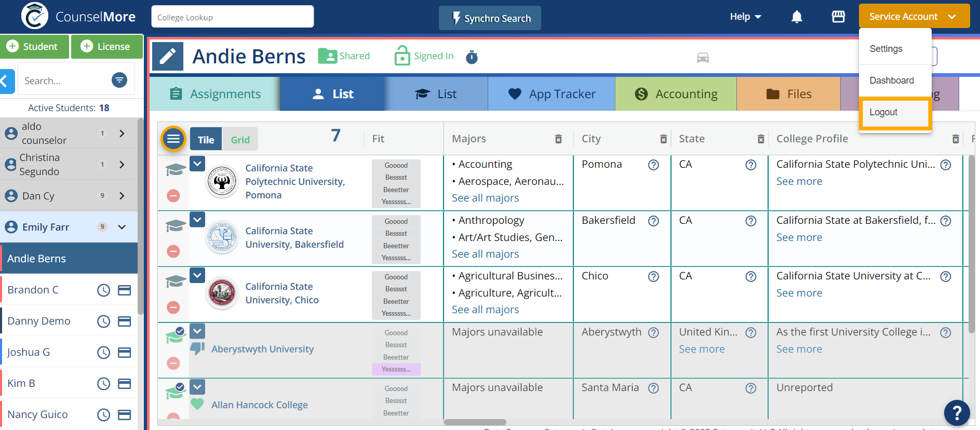Expand Dan Cy student group
Viewport: 980px width, 430px height.
pyautogui.click(x=122, y=196)
